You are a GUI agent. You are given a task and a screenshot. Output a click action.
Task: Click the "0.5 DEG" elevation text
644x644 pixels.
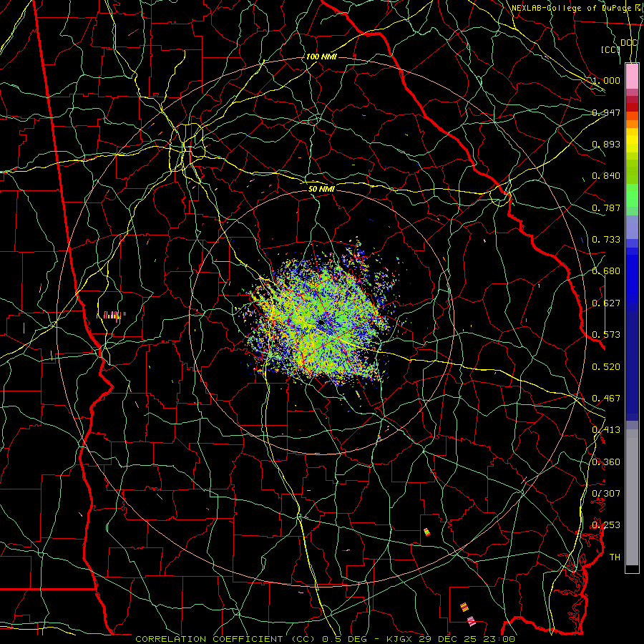point(346,639)
